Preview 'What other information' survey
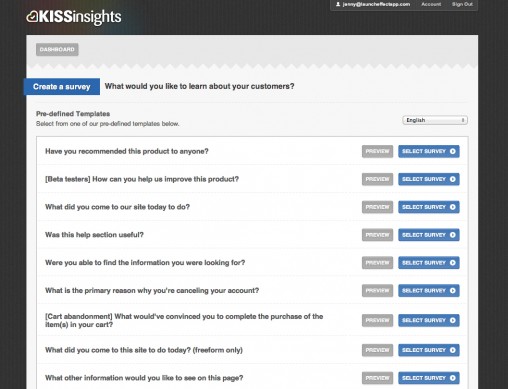The image size is (508, 389). (377, 378)
